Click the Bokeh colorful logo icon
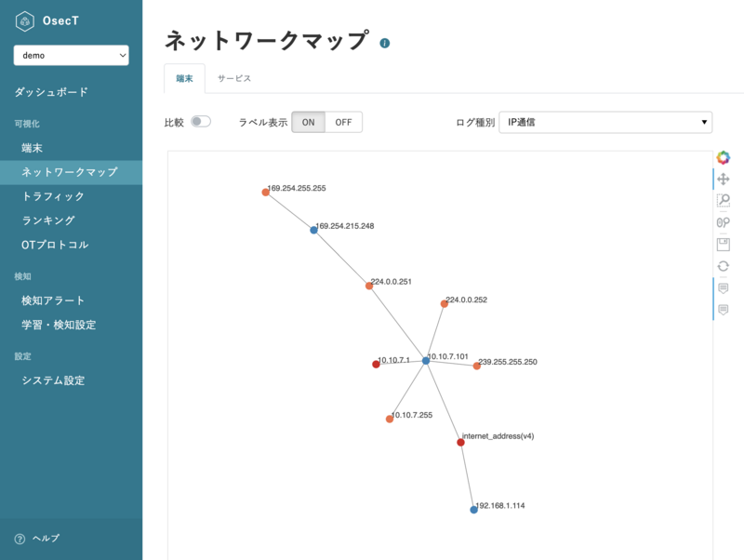This screenshot has height=560, width=744. (x=724, y=157)
